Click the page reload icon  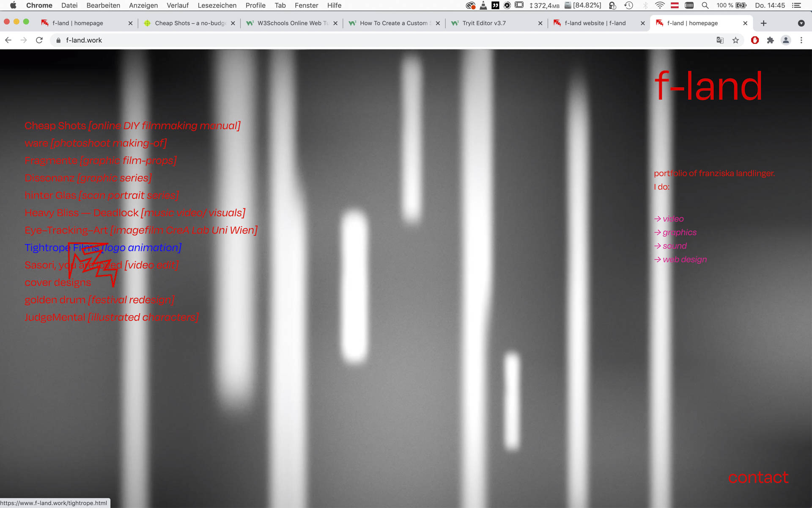[x=38, y=40]
